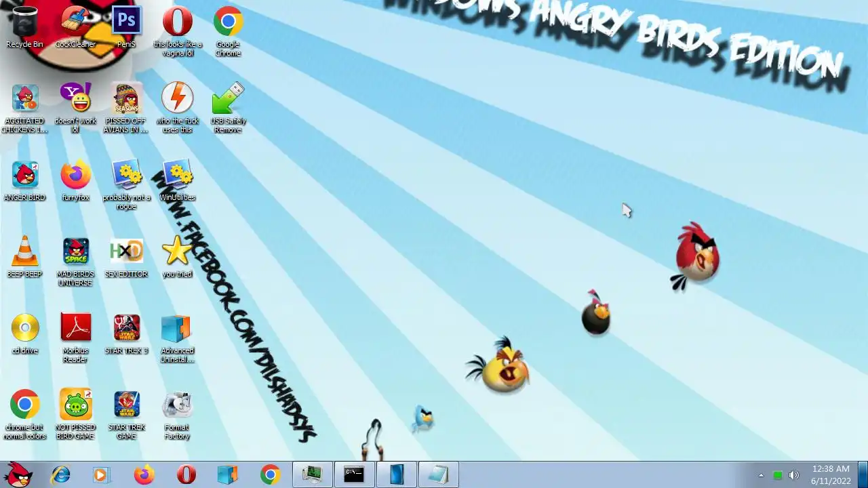The height and width of the screenshot is (488, 868).
Task: Launch Opera from the taskbar
Action: [186, 474]
